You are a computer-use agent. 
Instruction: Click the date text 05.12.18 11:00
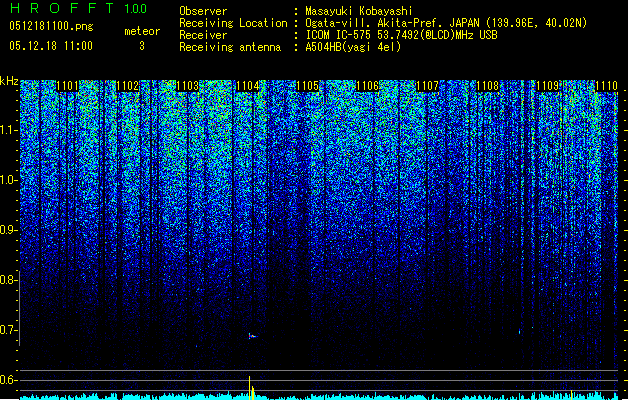[51, 46]
